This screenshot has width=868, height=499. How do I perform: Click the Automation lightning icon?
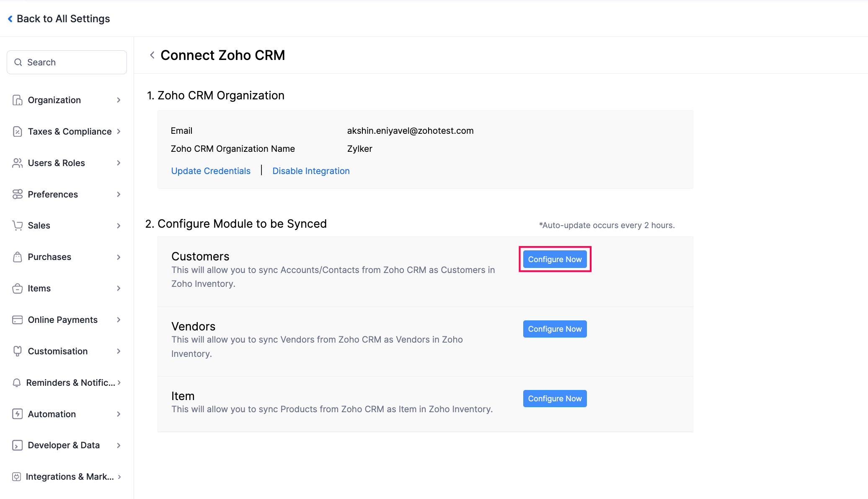click(17, 414)
